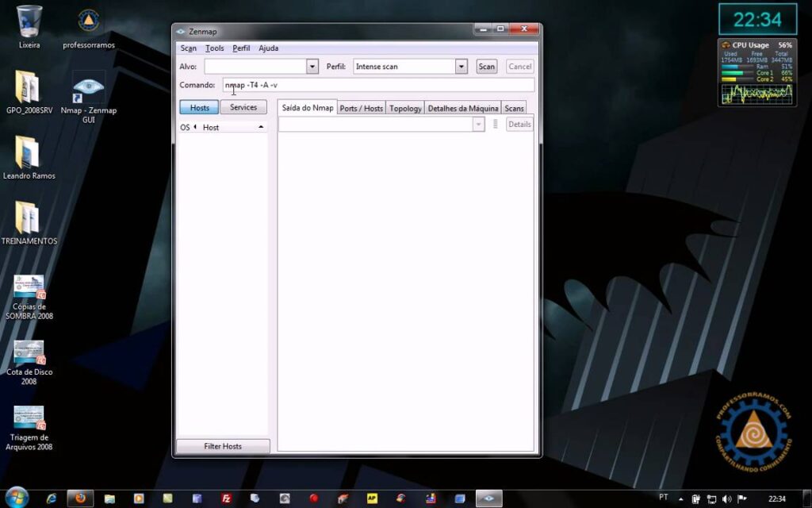Open the Windows Start menu orb
Screen dimensions: 812x508
17,498
